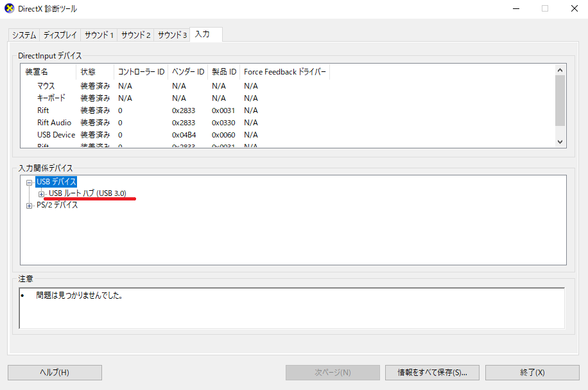
Task: Click 情報をすべて保存(S)... button
Action: tap(432, 373)
